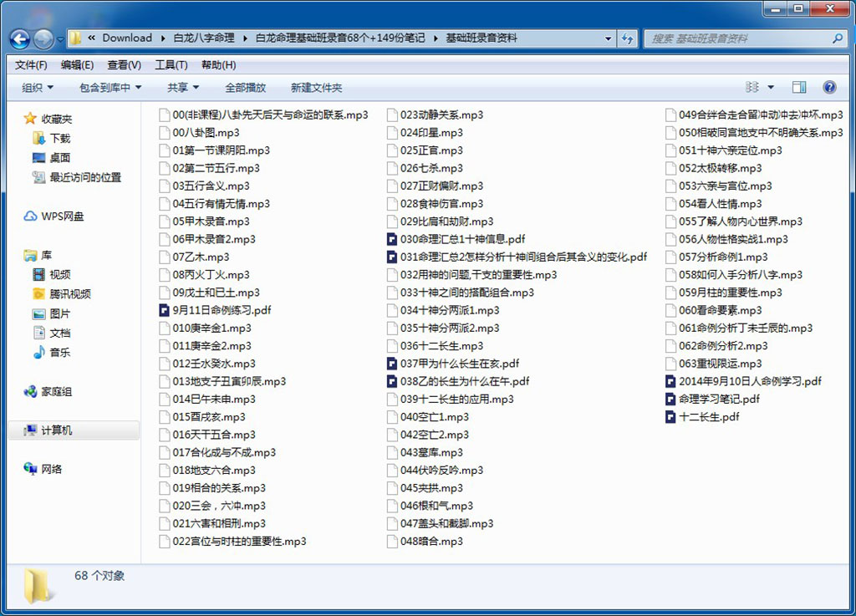Screen dimensions: 856x616
Task: Select file 2014年9月10日人命例学习.pdf
Action: pos(743,382)
